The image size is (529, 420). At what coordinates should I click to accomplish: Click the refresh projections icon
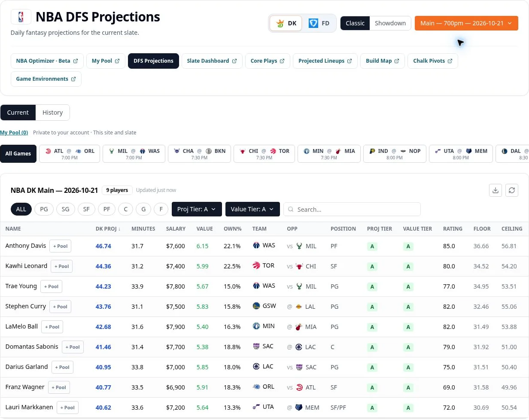pos(511,190)
